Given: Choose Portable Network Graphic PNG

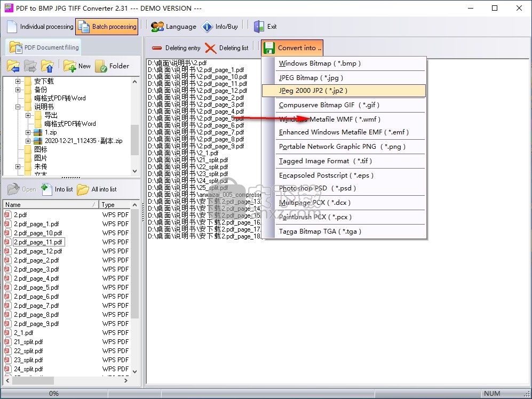Looking at the screenshot, I should pos(343,147).
